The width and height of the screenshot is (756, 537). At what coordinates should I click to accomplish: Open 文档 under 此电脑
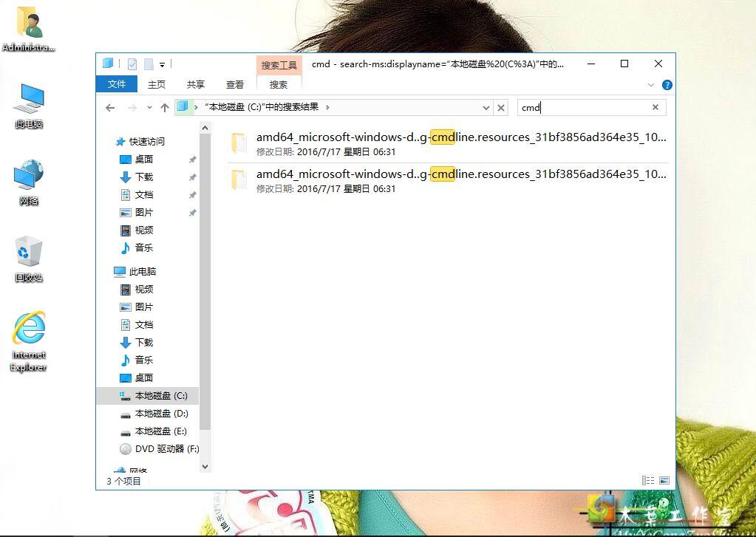(x=137, y=325)
